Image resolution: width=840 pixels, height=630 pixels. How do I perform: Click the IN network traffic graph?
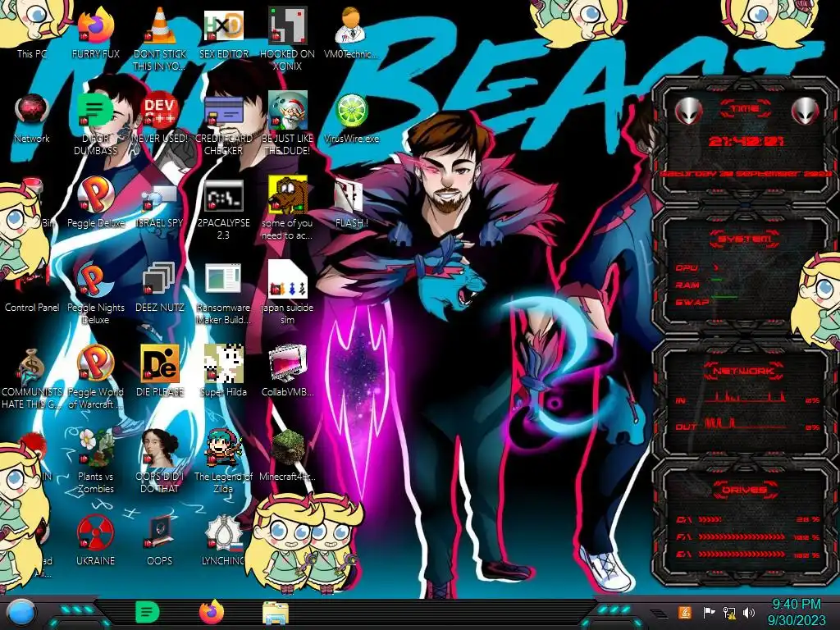point(746,397)
